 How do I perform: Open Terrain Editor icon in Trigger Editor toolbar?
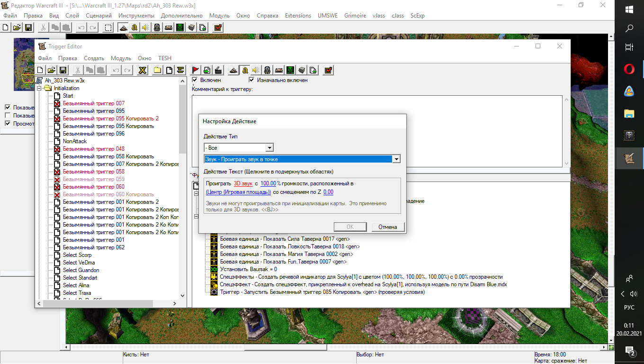233,70
